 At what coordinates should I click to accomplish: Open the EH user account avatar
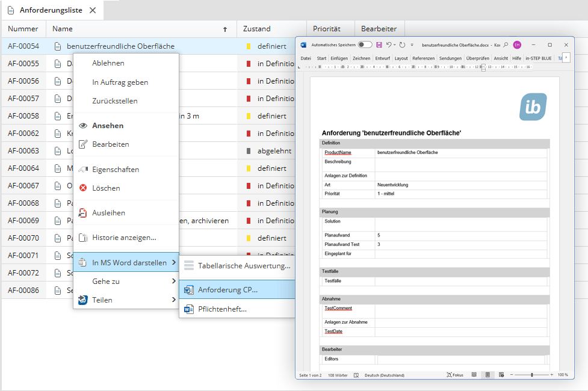(x=517, y=45)
